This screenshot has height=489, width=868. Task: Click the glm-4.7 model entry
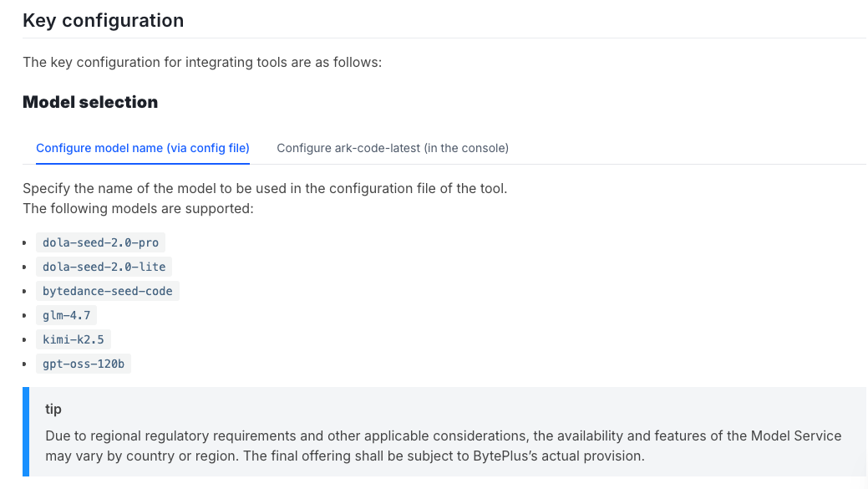67,316
